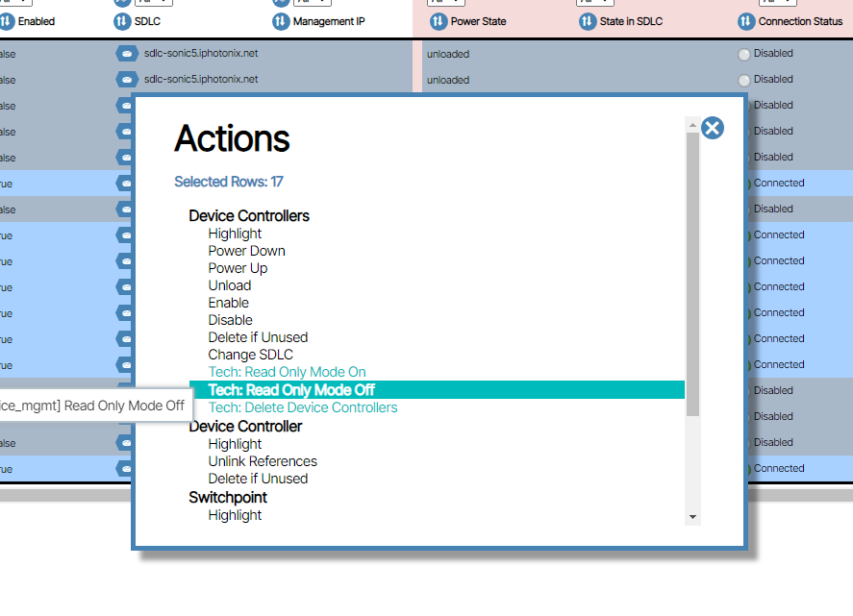853x616 pixels.
Task: Click the Actions dialog vertical scrollbar thumb
Action: pos(692,274)
